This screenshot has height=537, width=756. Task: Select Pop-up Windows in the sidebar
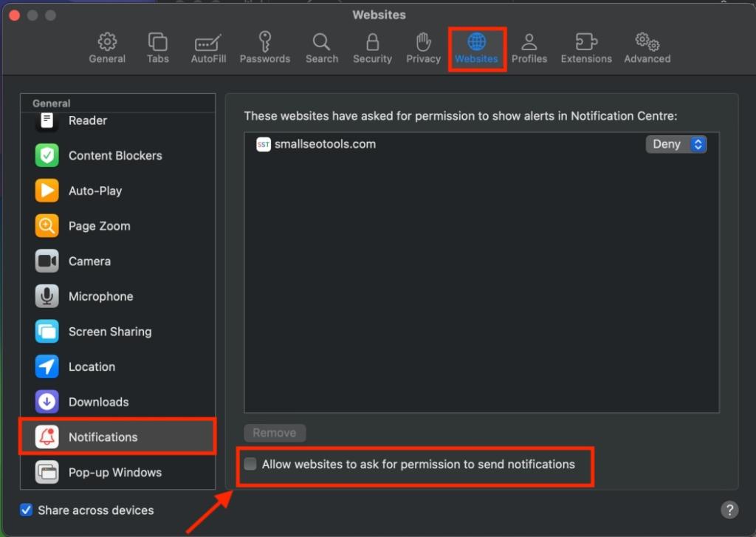tap(114, 473)
